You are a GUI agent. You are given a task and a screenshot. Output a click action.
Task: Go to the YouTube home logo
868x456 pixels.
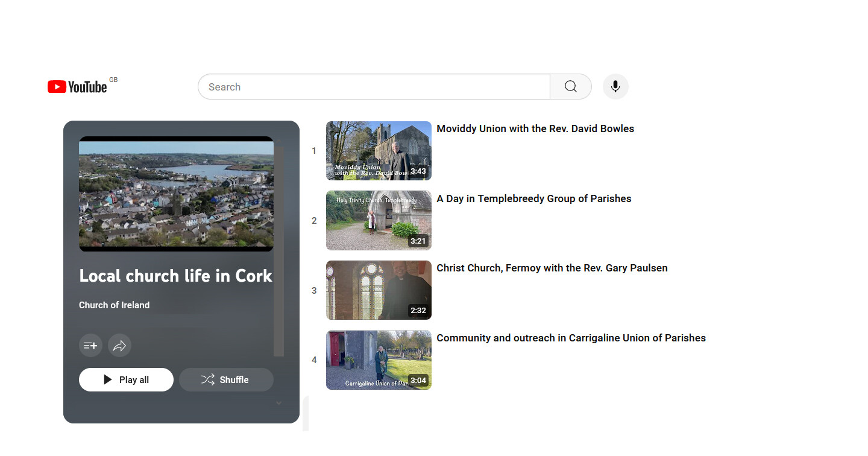click(77, 87)
